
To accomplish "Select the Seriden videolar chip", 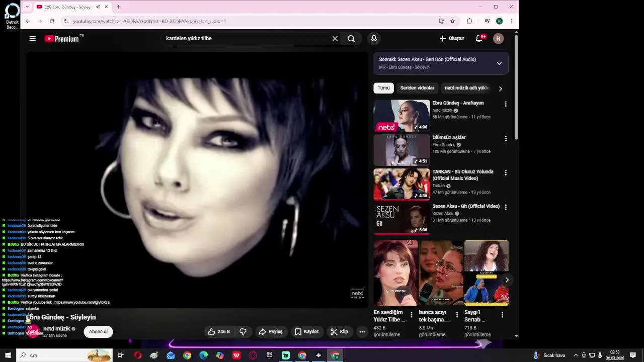I will (417, 88).
